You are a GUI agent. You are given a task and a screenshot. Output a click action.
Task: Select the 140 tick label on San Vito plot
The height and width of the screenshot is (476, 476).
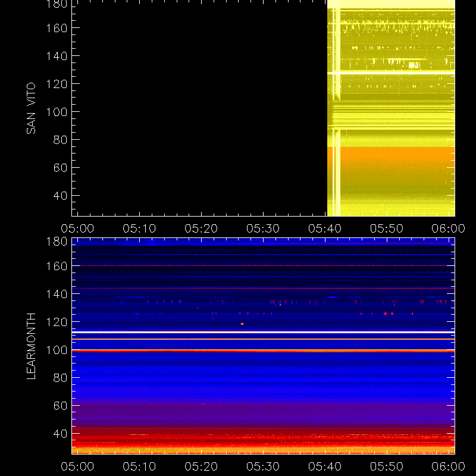coord(57,56)
